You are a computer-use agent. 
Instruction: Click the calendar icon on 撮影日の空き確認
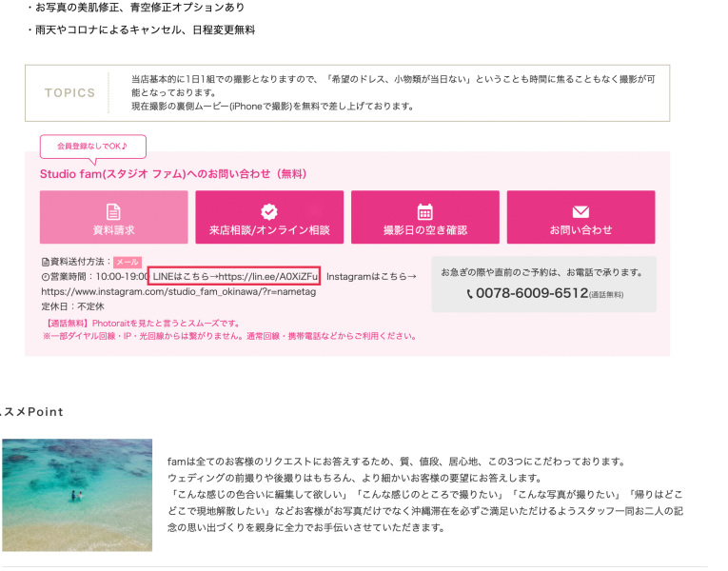click(x=425, y=211)
